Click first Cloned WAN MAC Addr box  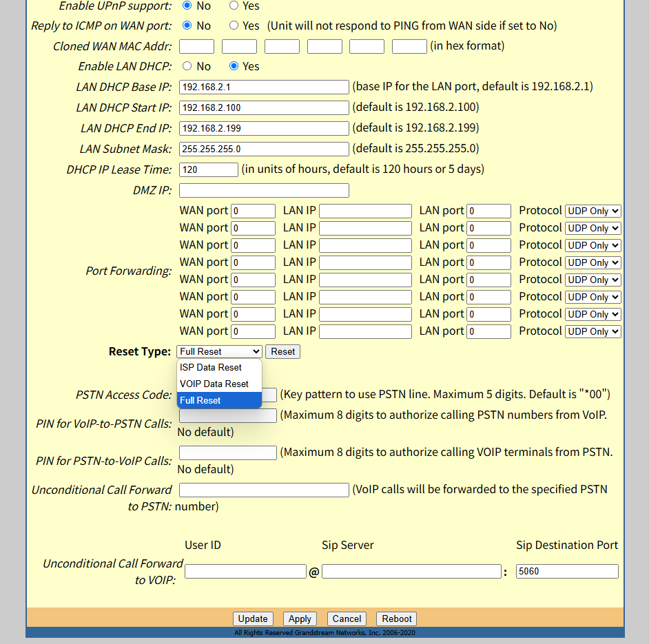196,46
